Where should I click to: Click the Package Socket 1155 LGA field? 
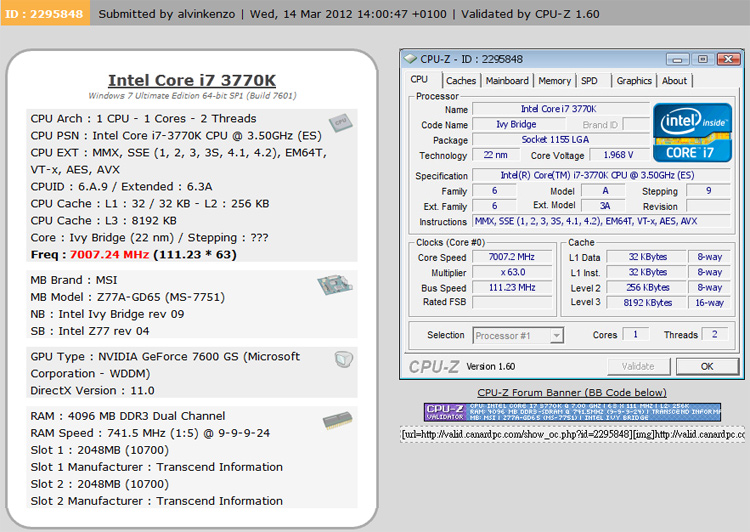click(x=561, y=140)
